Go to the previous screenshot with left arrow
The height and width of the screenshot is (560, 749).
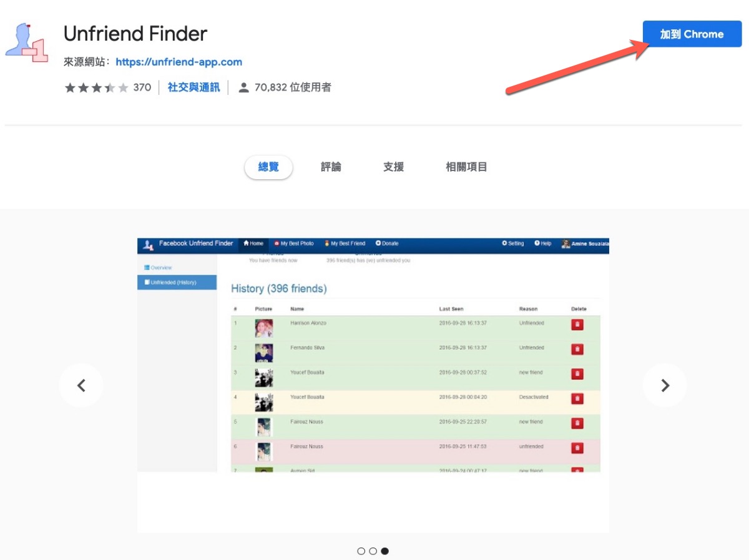point(81,385)
